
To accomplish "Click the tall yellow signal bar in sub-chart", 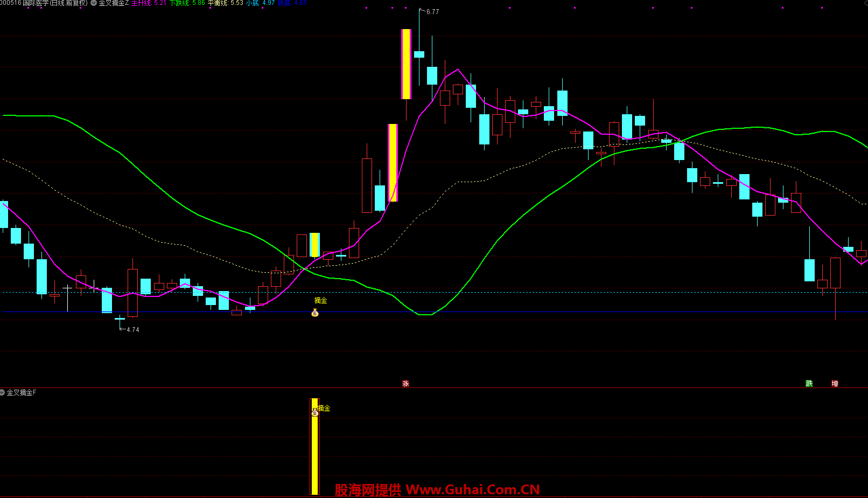I will pyautogui.click(x=314, y=446).
